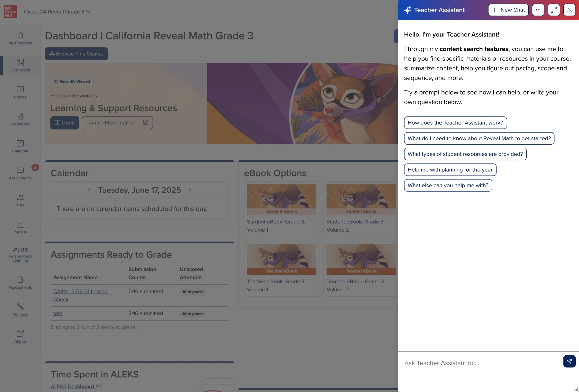Open the three-dot more options menu
The image size is (579, 392).
(538, 10)
